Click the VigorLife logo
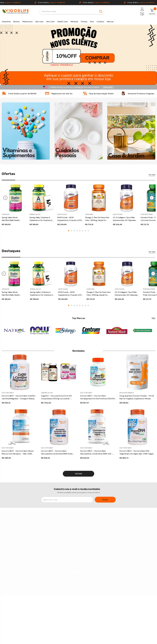 (x=15, y=11)
